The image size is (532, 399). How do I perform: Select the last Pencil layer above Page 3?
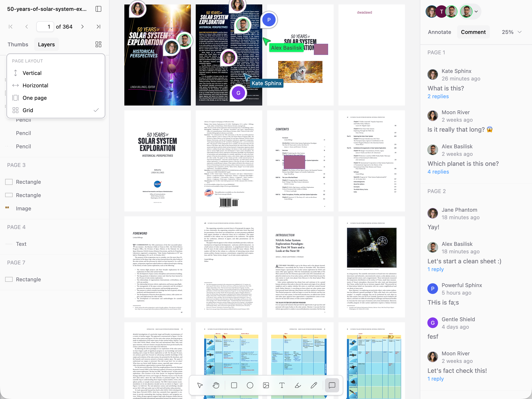(55, 146)
